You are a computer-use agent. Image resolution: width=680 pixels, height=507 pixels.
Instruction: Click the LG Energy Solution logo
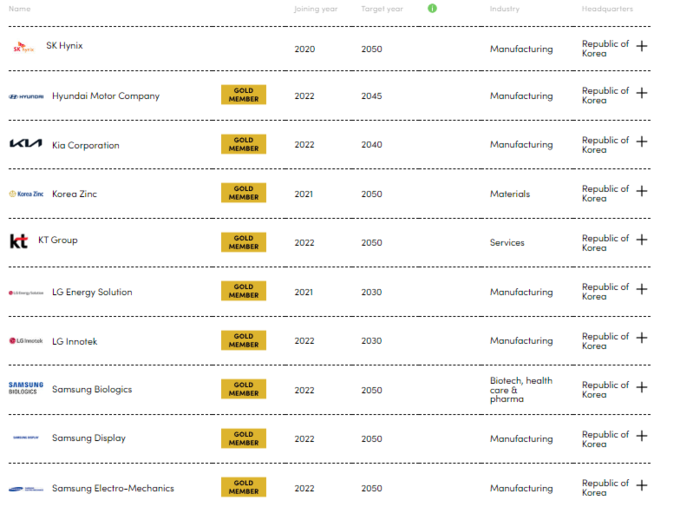click(x=26, y=293)
